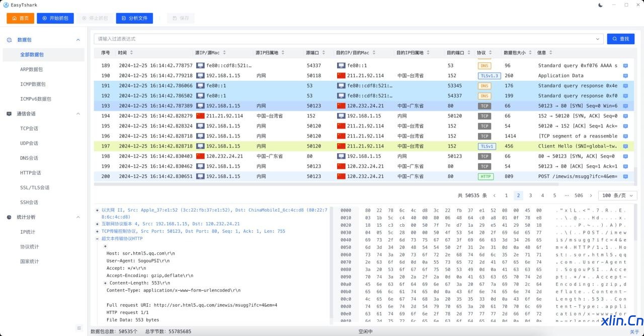This screenshot has width=644, height=336.
Task: Click the China flag icon in row 190
Action: pyautogui.click(x=342, y=76)
